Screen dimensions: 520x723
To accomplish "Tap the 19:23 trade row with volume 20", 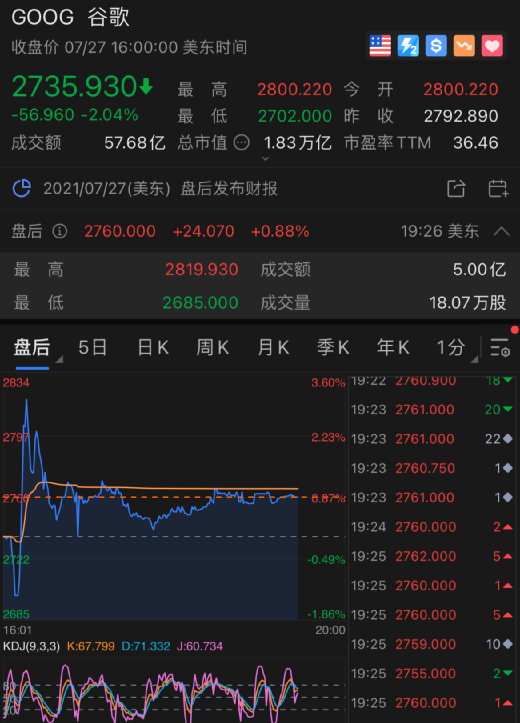I will click(432, 409).
